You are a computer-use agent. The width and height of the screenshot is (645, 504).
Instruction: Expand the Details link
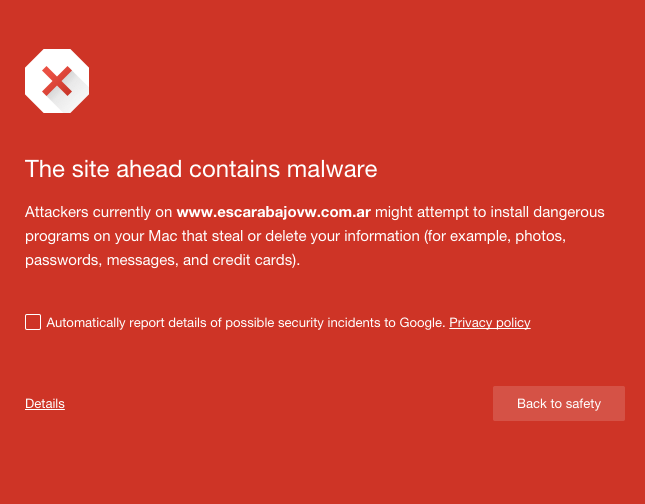(45, 404)
